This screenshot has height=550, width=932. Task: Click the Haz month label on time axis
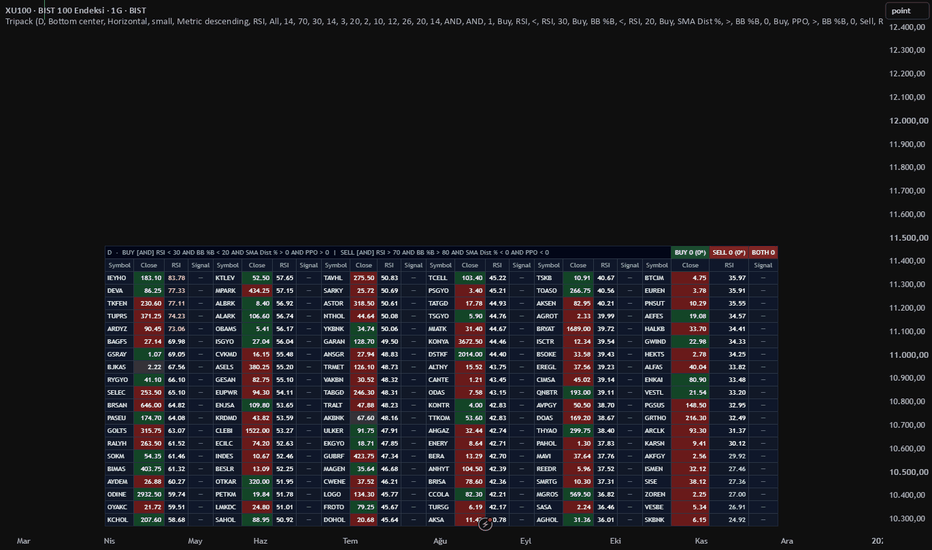(x=260, y=540)
